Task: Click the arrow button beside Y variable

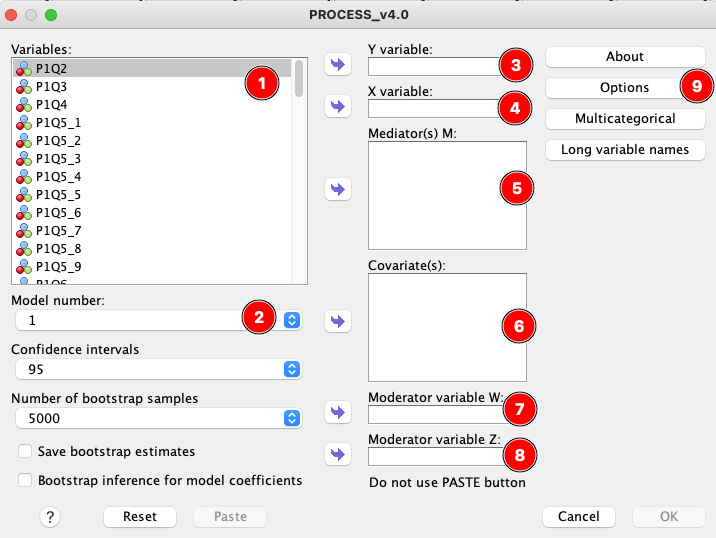Action: (x=338, y=65)
